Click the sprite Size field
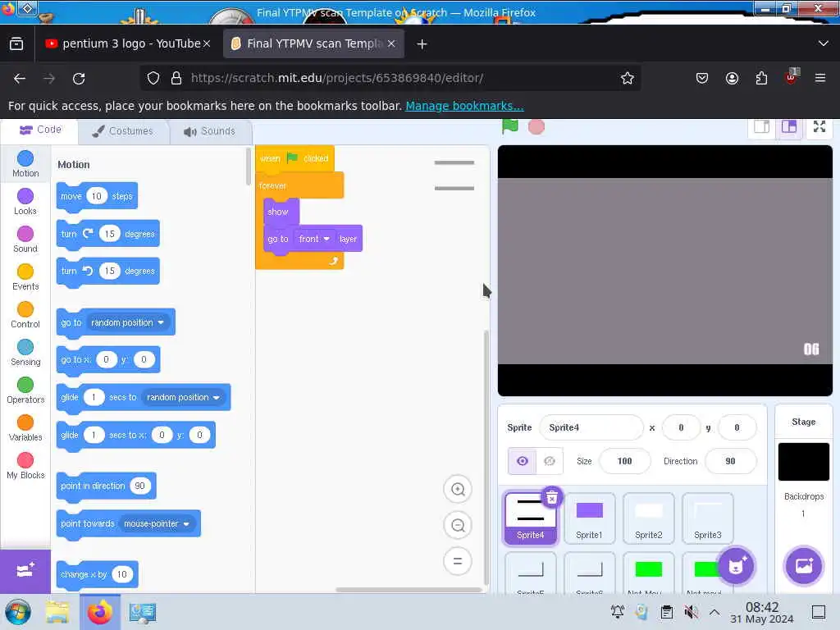This screenshot has height=630, width=840. [x=624, y=461]
